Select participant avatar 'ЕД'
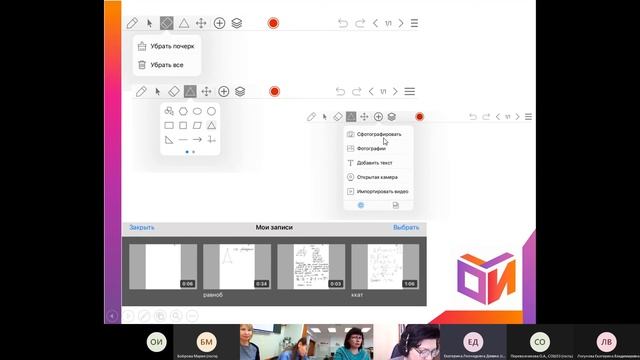640x360 pixels. pos(473,342)
